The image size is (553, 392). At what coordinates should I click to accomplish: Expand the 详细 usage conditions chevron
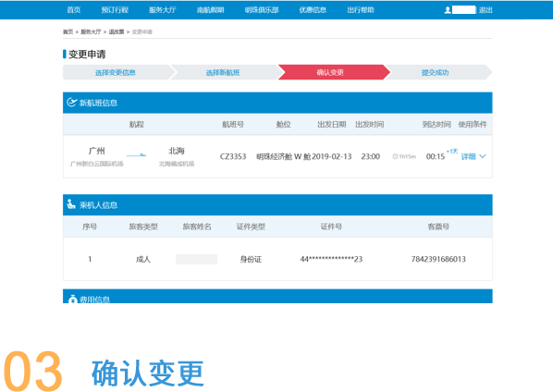click(x=483, y=156)
